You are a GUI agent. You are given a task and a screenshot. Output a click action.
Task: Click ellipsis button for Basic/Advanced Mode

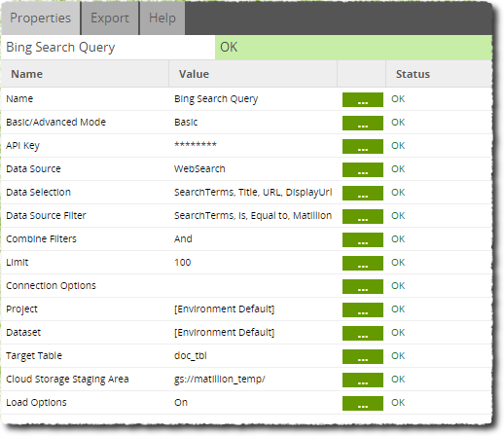click(363, 123)
